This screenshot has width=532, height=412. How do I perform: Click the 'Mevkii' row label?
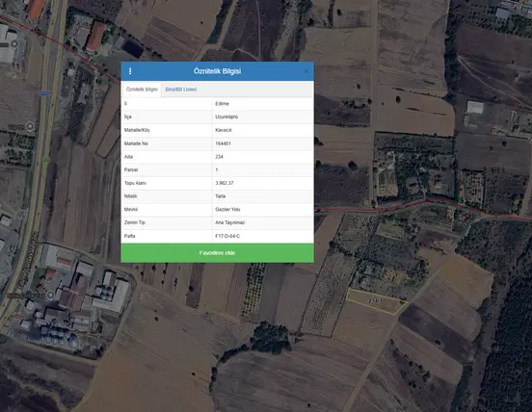[x=131, y=210]
